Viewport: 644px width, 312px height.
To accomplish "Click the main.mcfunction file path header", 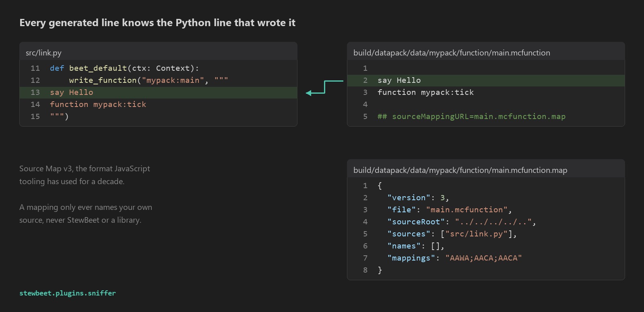I will pos(452,53).
